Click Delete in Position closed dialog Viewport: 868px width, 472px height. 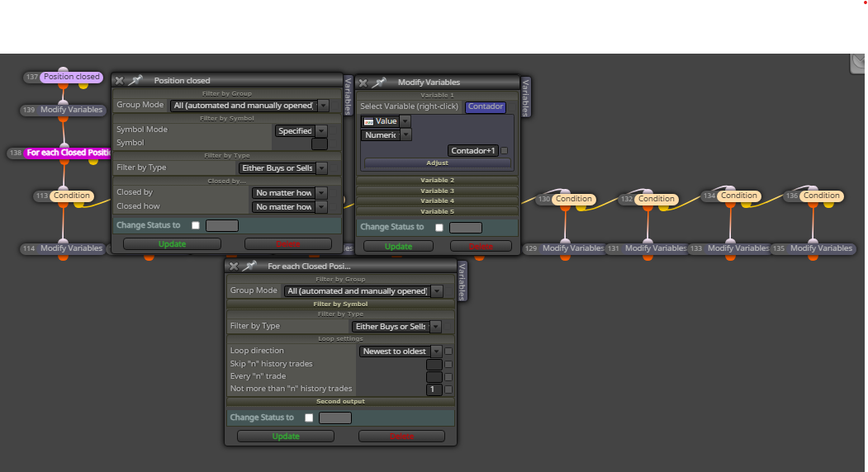click(288, 244)
